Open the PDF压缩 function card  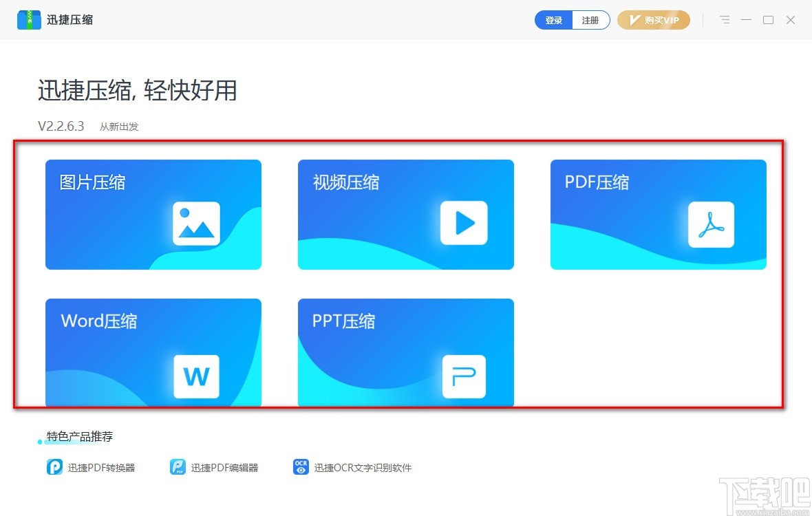[x=658, y=214]
